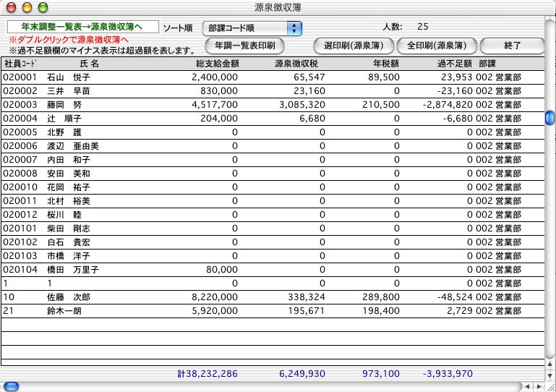
Task: Click the 源泉徴収税 column header
Action: [296, 64]
